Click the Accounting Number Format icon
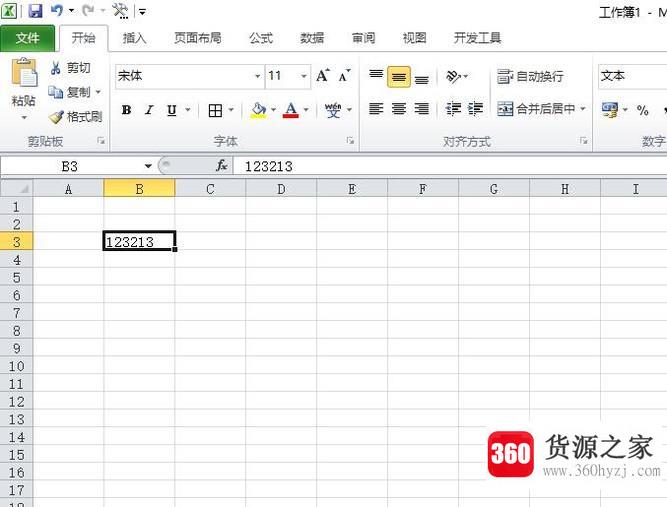Image resolution: width=667 pixels, height=507 pixels. point(609,110)
